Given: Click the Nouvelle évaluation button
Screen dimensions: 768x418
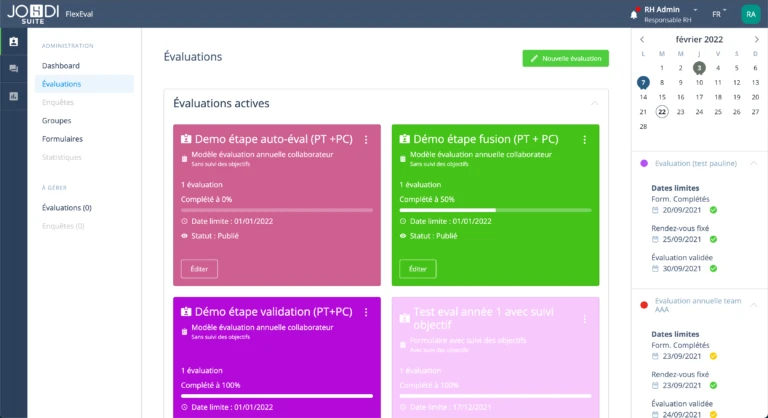Looking at the screenshot, I should [565, 59].
